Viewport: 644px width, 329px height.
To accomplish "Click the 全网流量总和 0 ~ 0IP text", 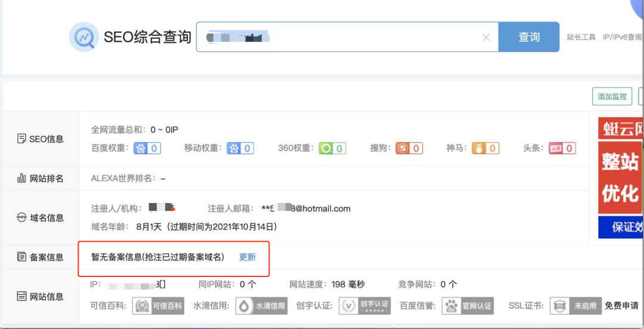I will point(134,130).
